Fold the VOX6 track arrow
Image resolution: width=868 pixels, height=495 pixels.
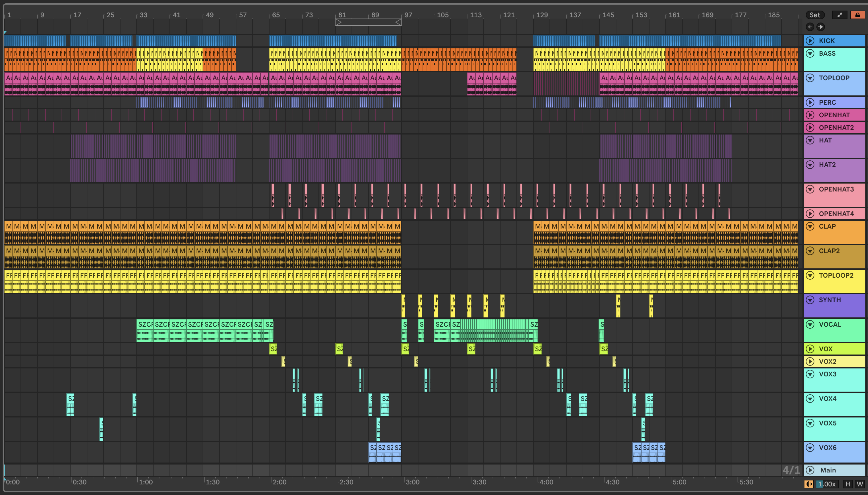(x=810, y=447)
